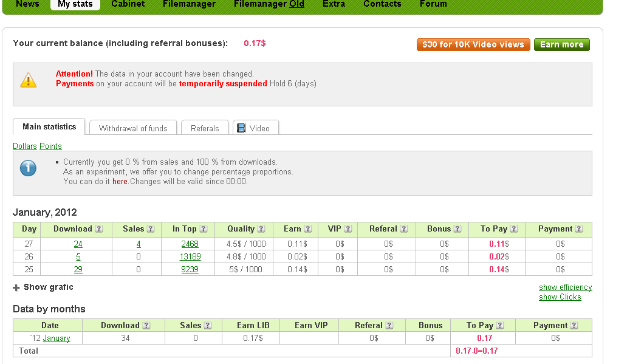The height and width of the screenshot is (364, 644).
Task: Click the Earn more button
Action: click(x=561, y=44)
